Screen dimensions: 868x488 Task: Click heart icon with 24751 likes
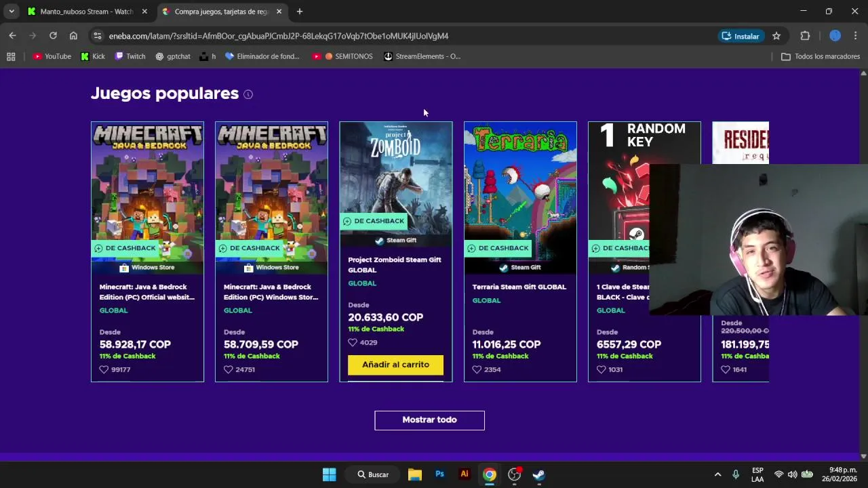[228, 370]
